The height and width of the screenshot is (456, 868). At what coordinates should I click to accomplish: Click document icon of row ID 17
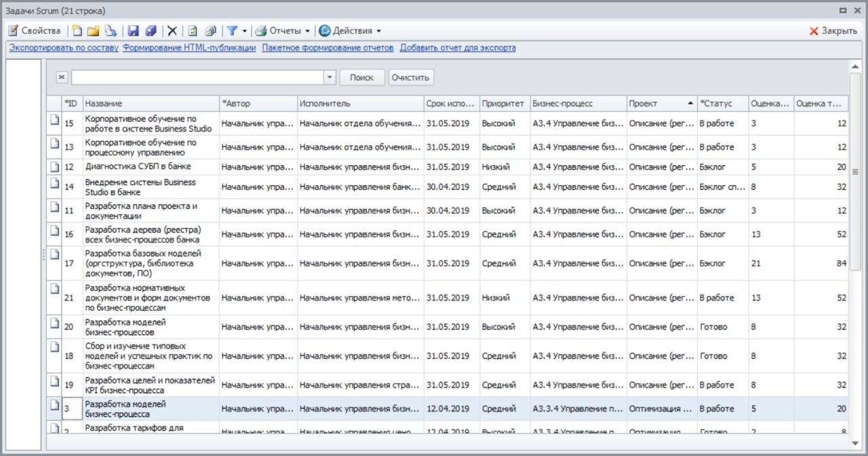pos(54,254)
